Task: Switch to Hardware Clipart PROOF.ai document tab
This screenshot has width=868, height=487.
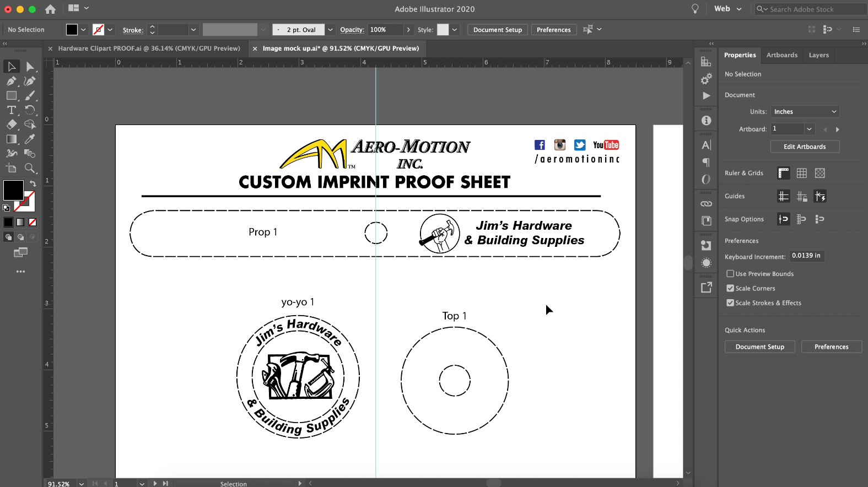Action: click(149, 48)
